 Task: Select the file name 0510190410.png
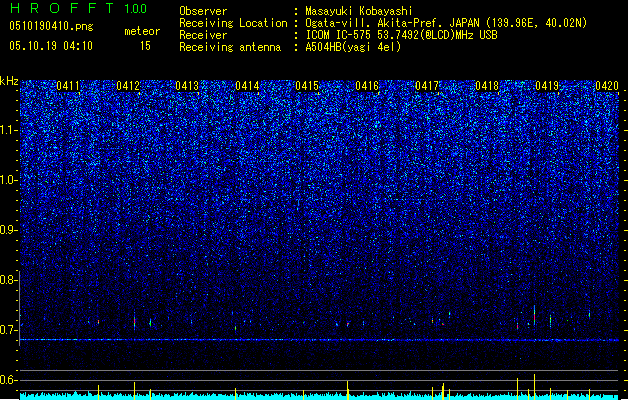51,26
